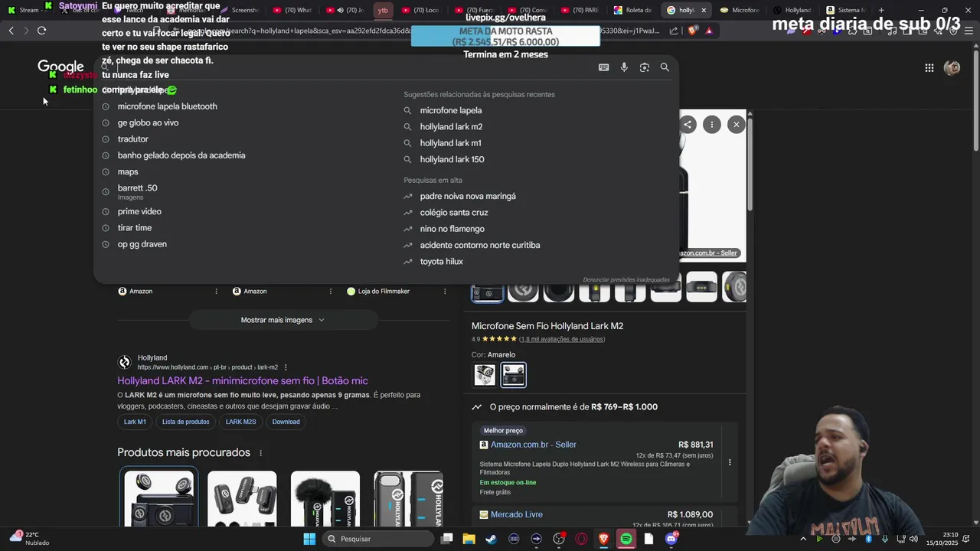The image size is (980, 551).
Task: Select op gg draven suggestion
Action: 142,244
